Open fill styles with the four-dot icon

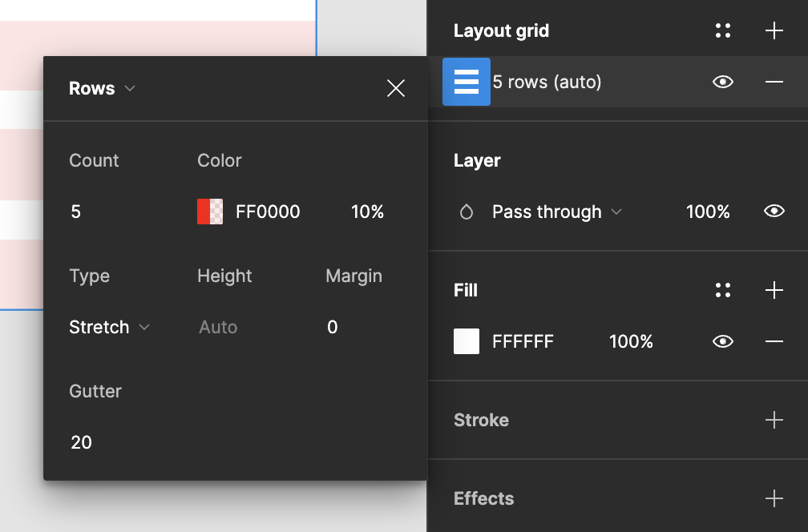[722, 290]
